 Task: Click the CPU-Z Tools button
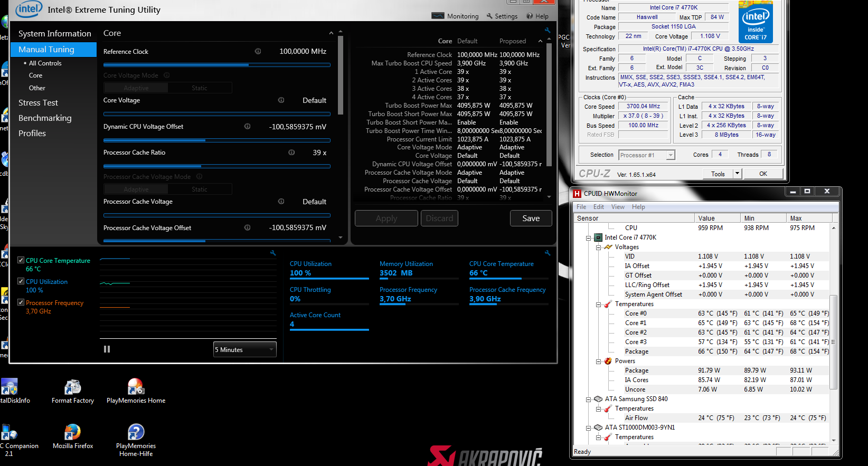(718, 174)
